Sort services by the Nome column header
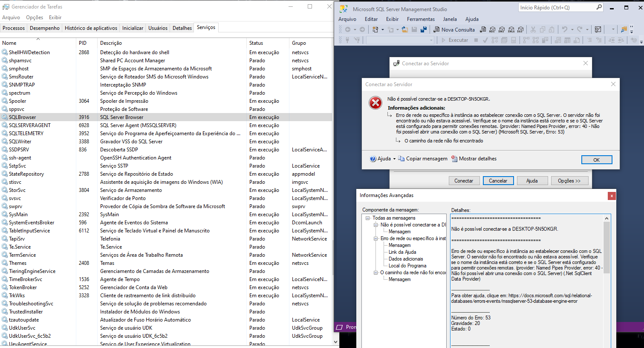This screenshot has width=644, height=348. click(38, 43)
